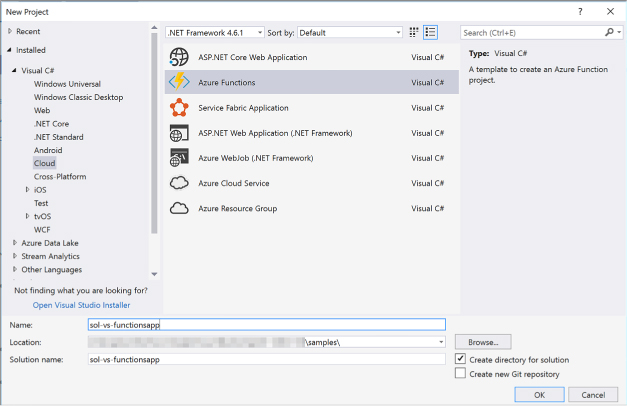Select the .NET Standard category

coord(59,137)
